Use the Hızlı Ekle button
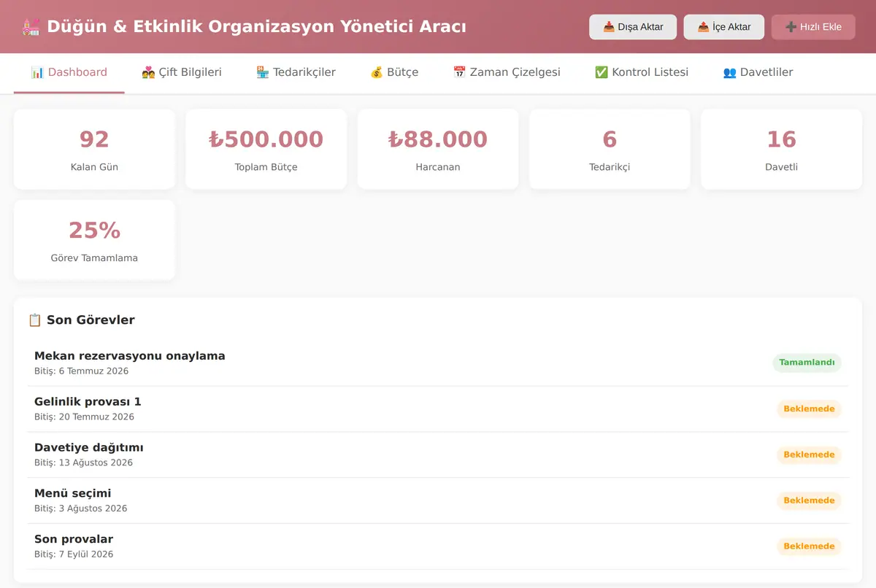 point(813,27)
